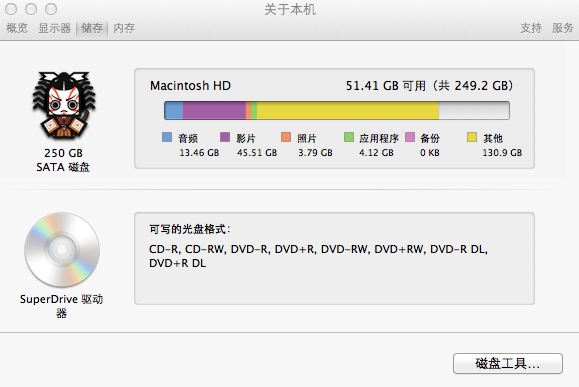The height and width of the screenshot is (387, 579).
Task: Click the SuperDrive disc icon
Action: (62, 250)
